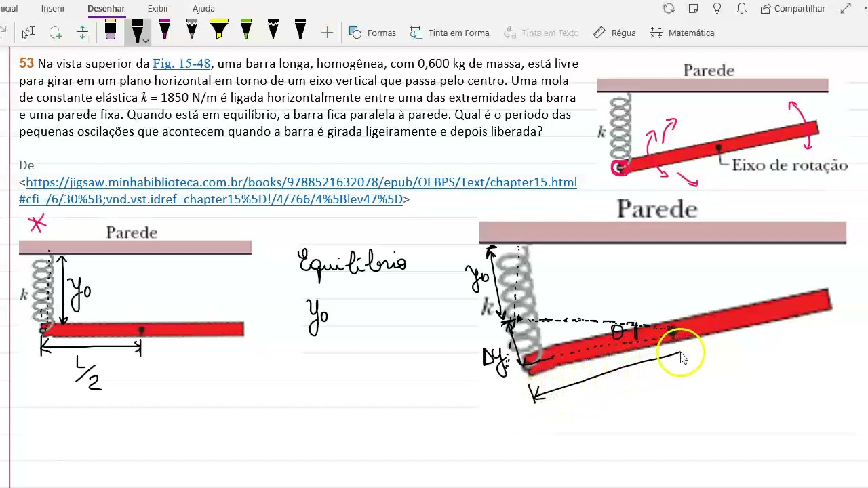
Task: Open the Ajuda tab
Action: point(203,9)
